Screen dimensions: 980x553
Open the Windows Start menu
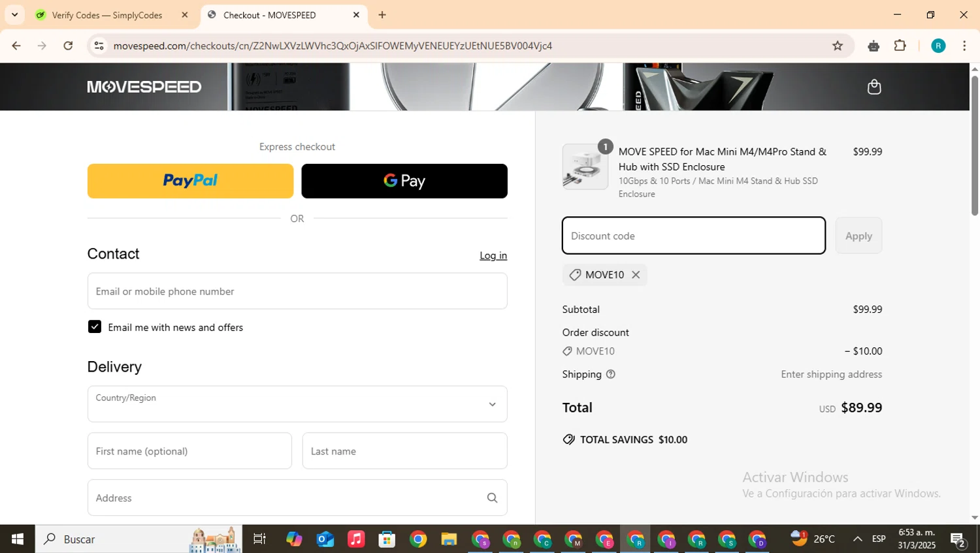18,539
